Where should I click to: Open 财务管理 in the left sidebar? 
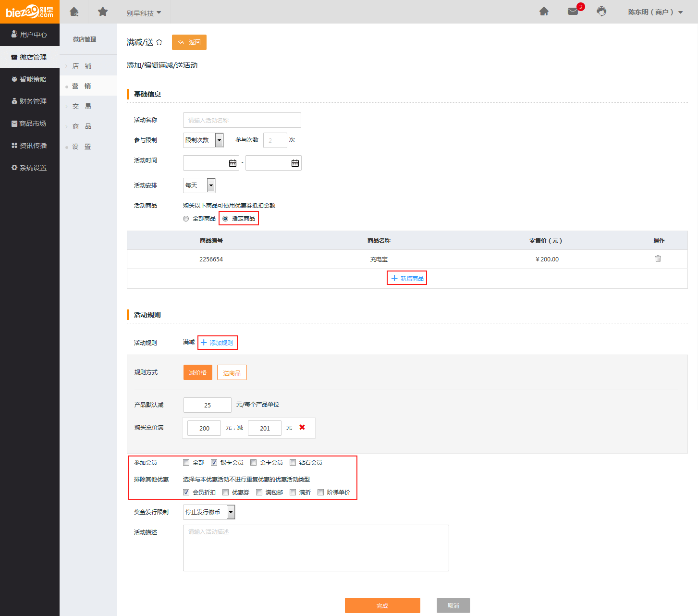click(x=30, y=101)
